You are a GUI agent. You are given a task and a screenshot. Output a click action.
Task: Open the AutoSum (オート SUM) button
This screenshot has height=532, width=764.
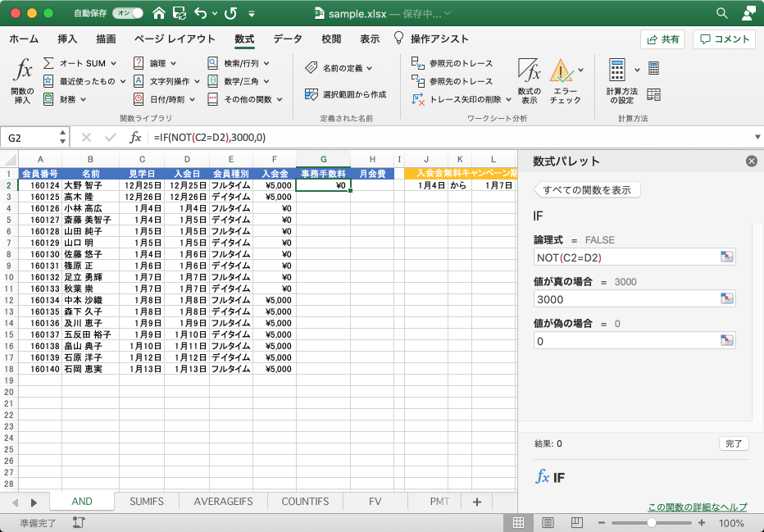(80, 63)
